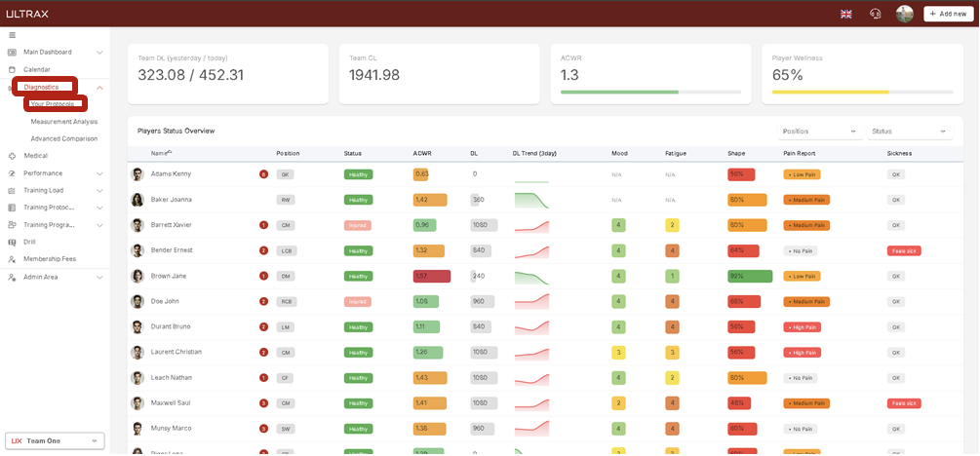Image resolution: width=980 pixels, height=456 pixels.
Task: Click the Calendar icon in sidebar
Action: [x=12, y=69]
